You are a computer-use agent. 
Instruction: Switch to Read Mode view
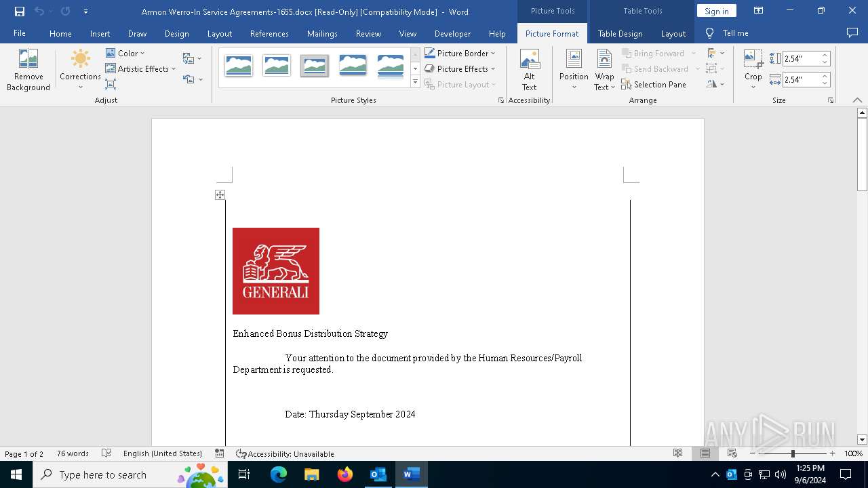pyautogui.click(x=677, y=453)
